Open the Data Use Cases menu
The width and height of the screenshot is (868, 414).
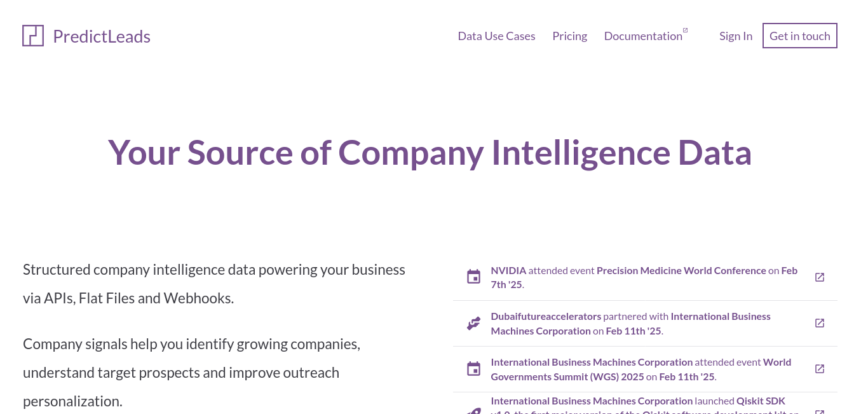(x=496, y=36)
